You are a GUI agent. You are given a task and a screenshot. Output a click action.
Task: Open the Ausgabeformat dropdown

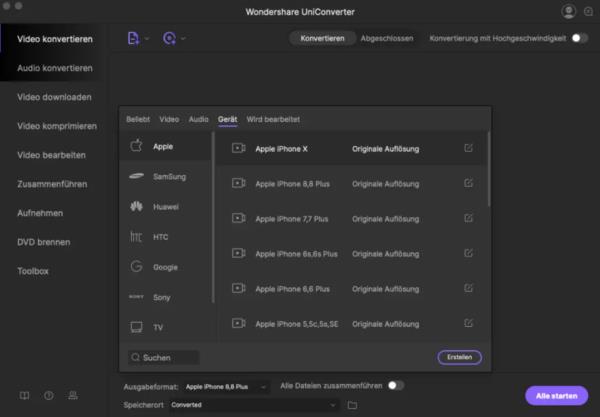[226, 387]
